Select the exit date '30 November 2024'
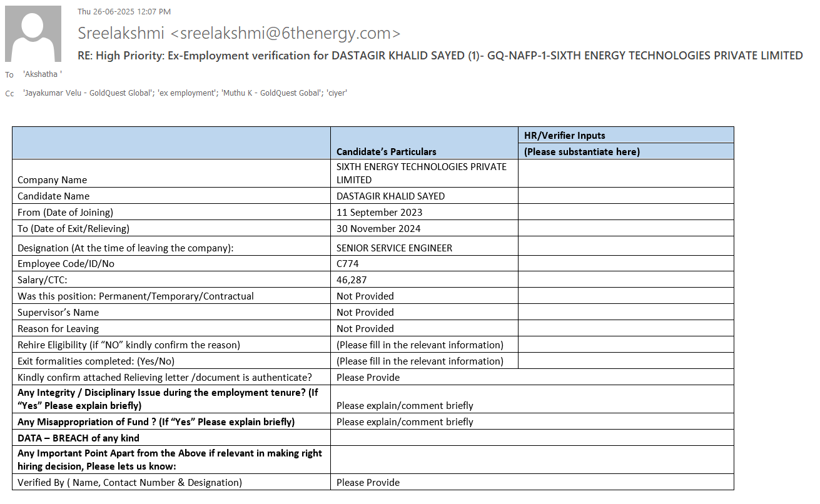Screen dimensions: 820x504 378,229
